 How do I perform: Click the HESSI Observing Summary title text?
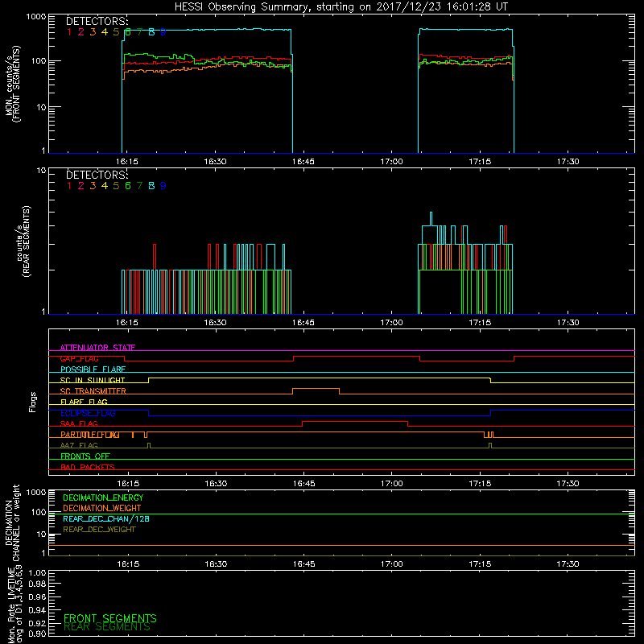(x=341, y=7)
